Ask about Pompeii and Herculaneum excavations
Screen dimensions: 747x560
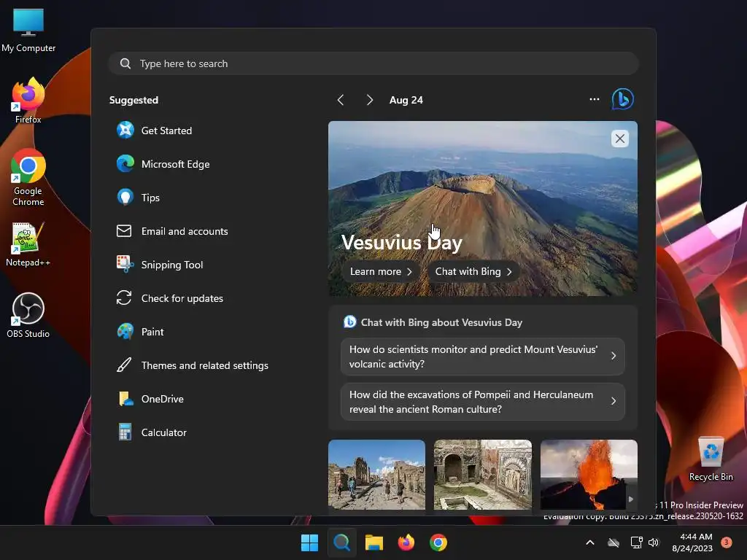(x=483, y=402)
